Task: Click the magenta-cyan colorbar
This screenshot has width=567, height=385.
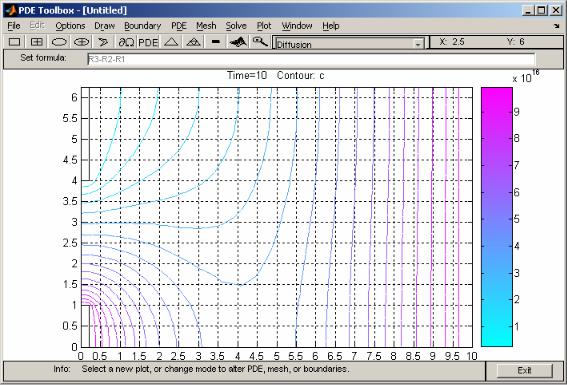Action: click(x=496, y=217)
